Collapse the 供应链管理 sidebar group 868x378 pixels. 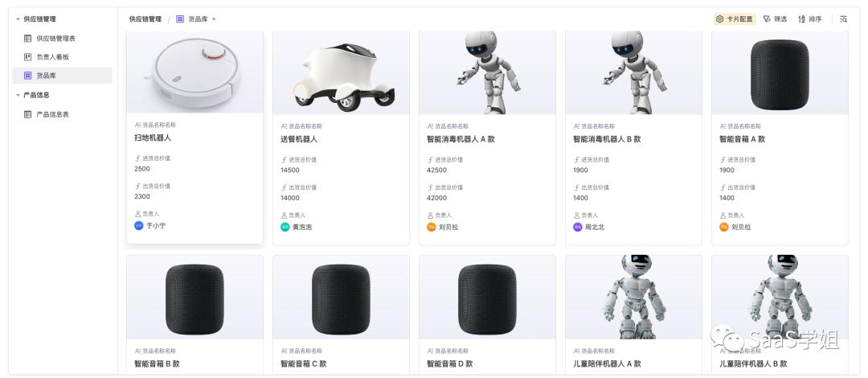[x=18, y=18]
